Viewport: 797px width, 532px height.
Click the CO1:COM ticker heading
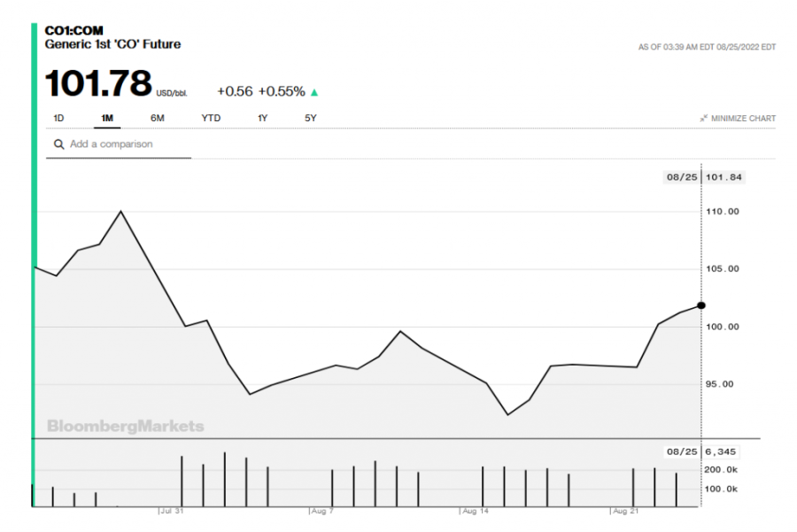tap(74, 31)
